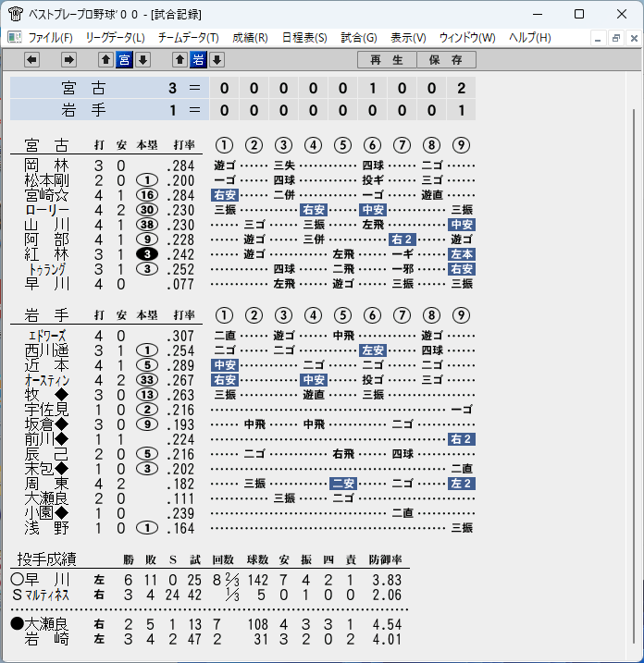
Task: Click the vertical scrollbar on the right
Action: (634, 376)
